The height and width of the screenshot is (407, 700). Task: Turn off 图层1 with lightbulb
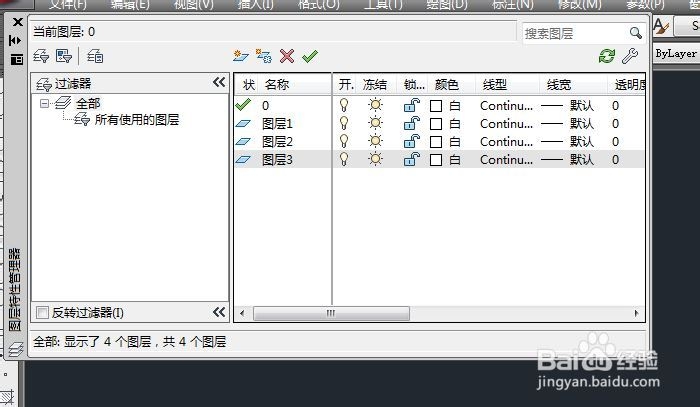click(x=344, y=123)
